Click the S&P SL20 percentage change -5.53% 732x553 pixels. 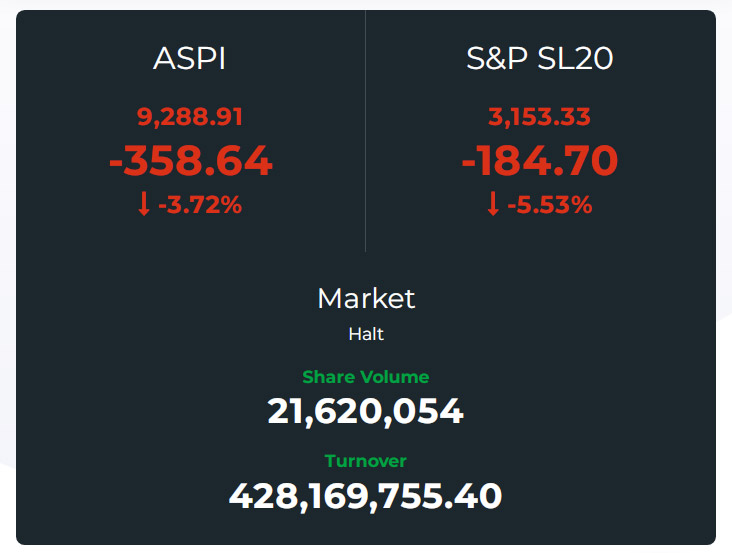point(550,206)
